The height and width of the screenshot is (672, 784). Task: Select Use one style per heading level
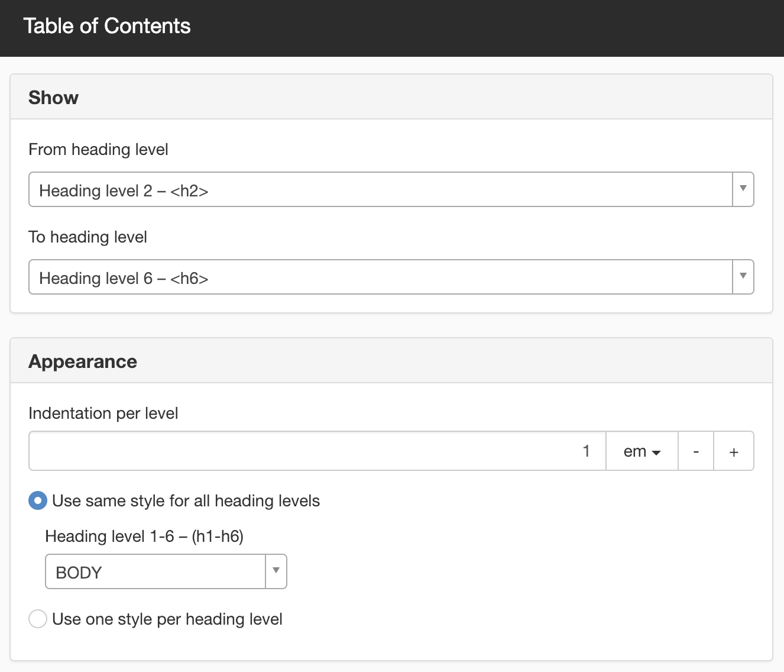coord(38,619)
